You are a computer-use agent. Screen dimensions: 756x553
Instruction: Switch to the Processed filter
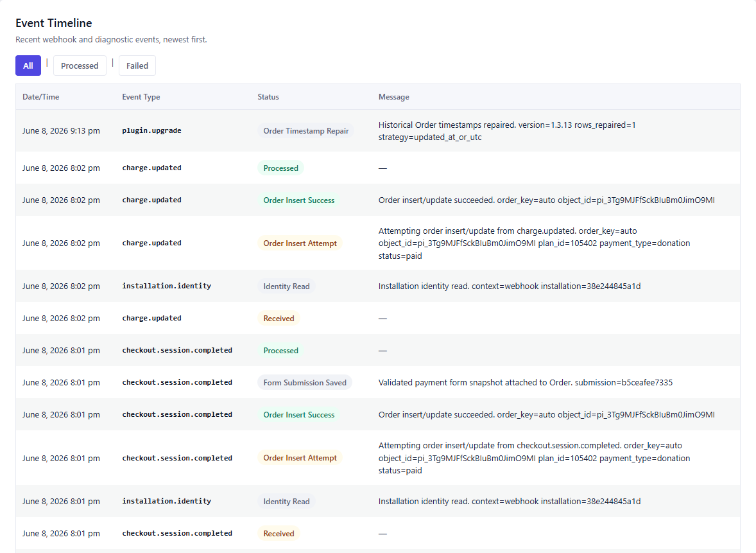(80, 66)
